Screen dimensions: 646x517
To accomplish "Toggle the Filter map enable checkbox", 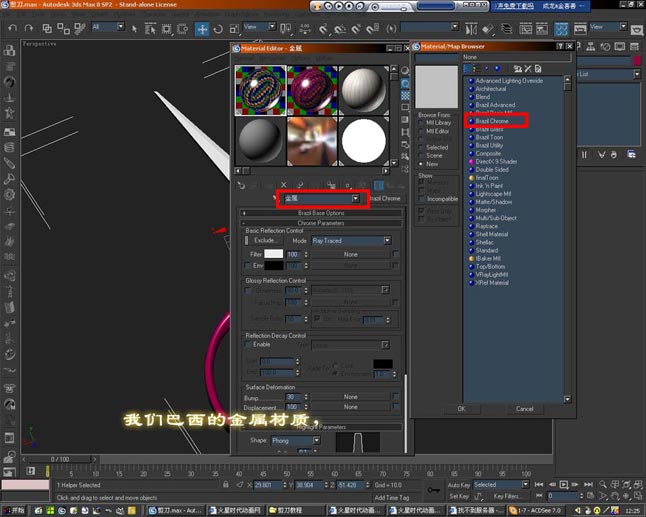I will (x=396, y=254).
